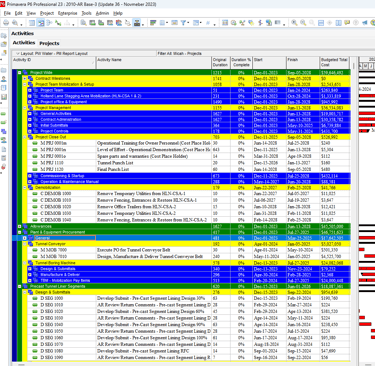Click the blue megaphone toolbar icon
The image size is (375, 366).
(x=365, y=23)
